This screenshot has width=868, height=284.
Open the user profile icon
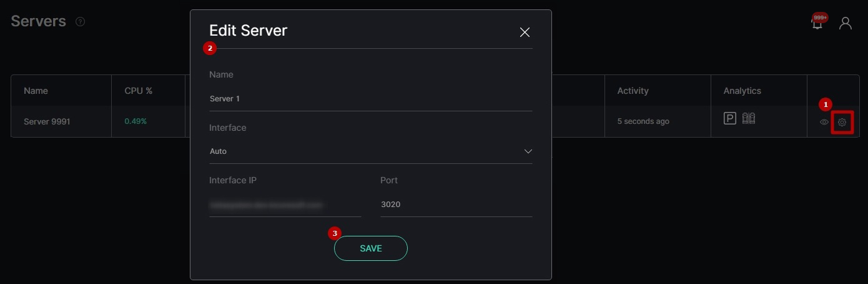pyautogui.click(x=846, y=23)
